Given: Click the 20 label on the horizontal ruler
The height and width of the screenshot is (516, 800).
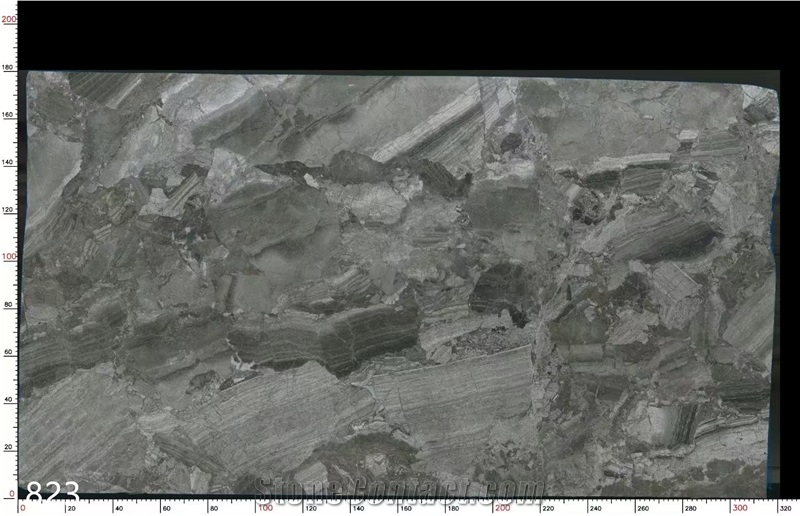Looking at the screenshot, I should click(71, 509).
